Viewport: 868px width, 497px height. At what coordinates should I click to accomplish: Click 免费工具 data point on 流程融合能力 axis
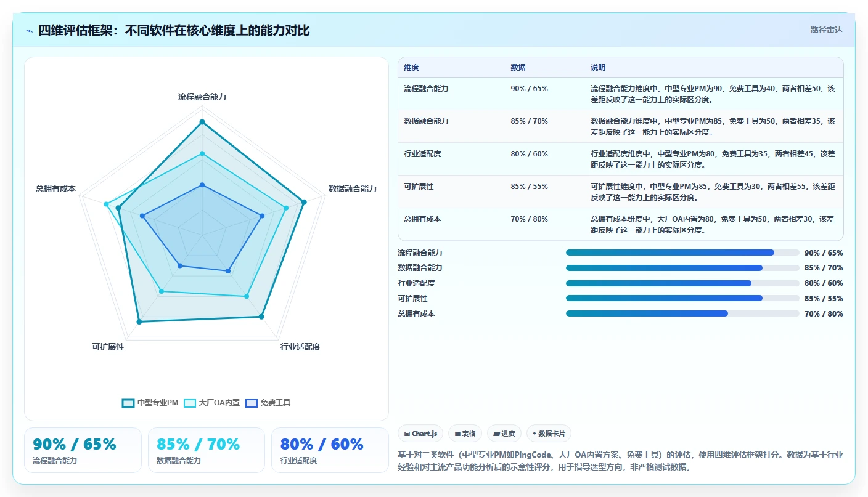(x=202, y=185)
